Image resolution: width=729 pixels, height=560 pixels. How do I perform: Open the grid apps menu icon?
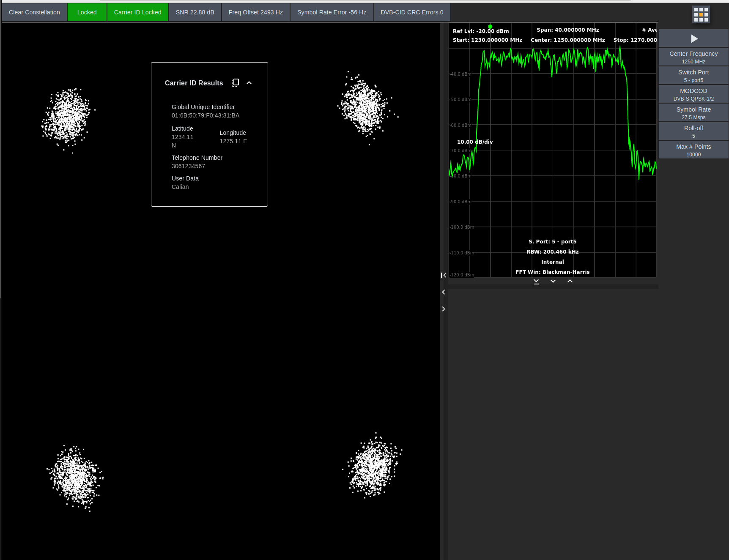701,15
